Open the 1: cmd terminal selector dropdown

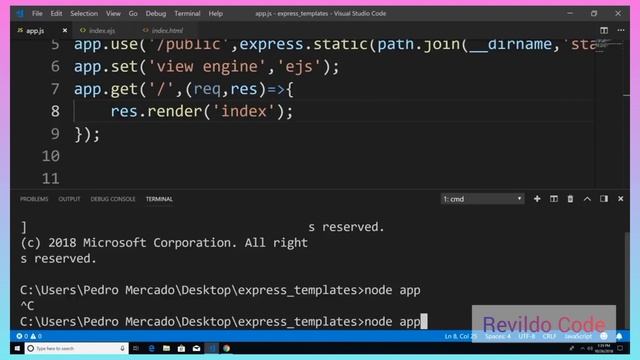click(482, 199)
